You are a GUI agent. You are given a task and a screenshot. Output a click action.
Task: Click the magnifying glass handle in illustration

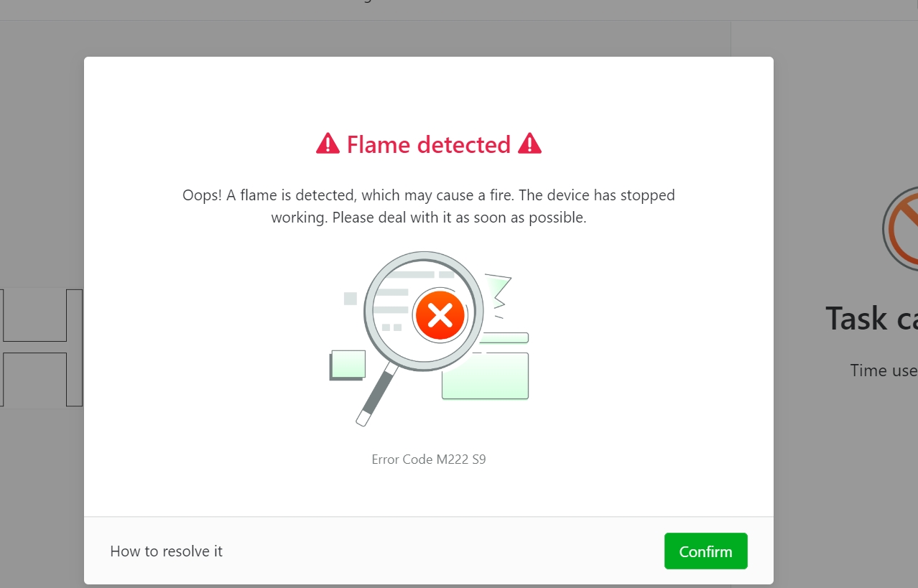376,394
